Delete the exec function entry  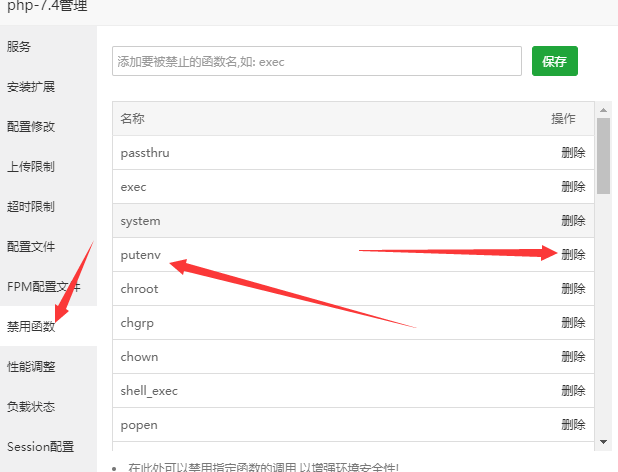pos(573,187)
